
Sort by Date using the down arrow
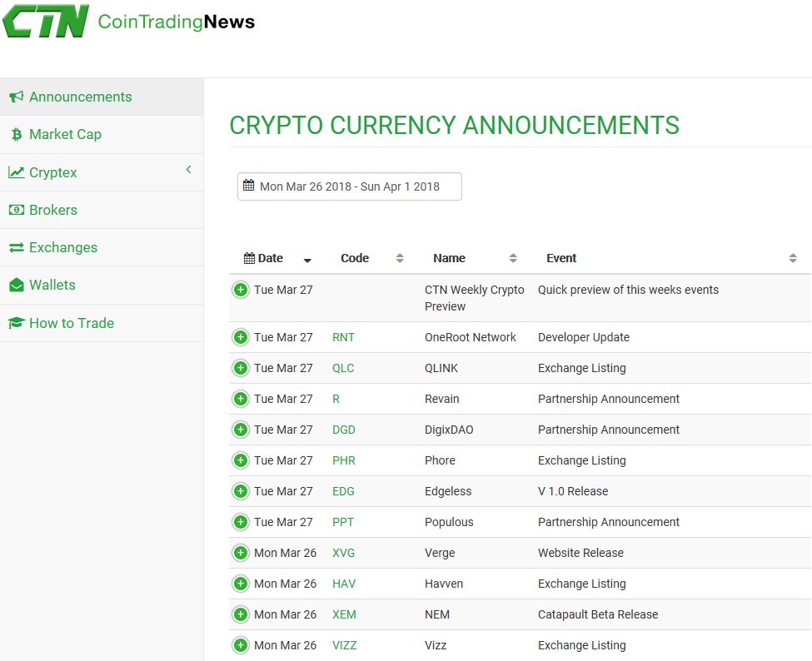307,261
